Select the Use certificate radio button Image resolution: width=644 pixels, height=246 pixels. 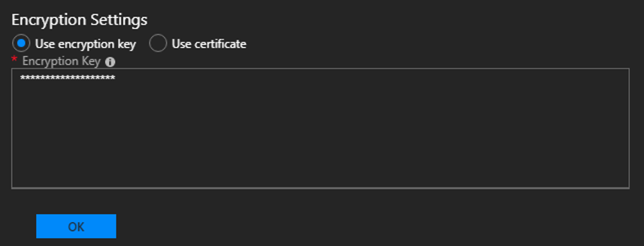pyautogui.click(x=158, y=43)
